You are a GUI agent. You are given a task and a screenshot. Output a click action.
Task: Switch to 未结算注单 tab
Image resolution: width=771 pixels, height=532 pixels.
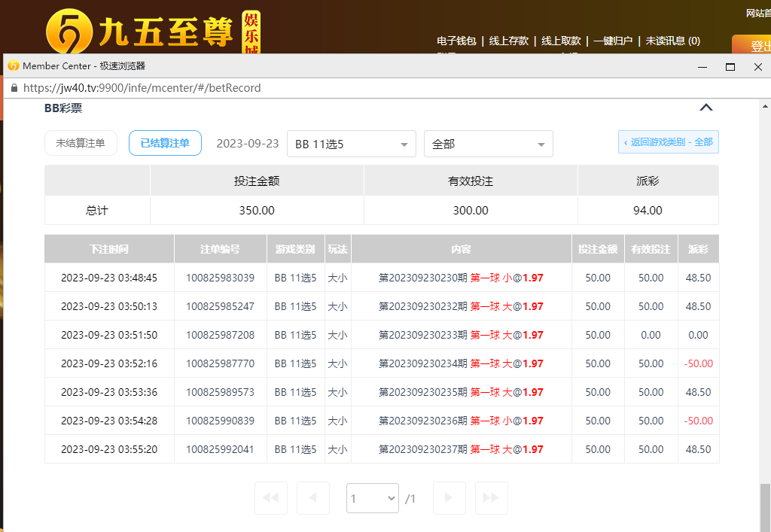click(81, 143)
